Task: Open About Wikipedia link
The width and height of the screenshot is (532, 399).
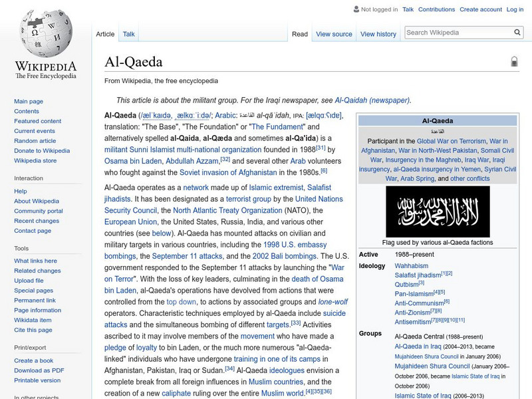Action: 37,201
